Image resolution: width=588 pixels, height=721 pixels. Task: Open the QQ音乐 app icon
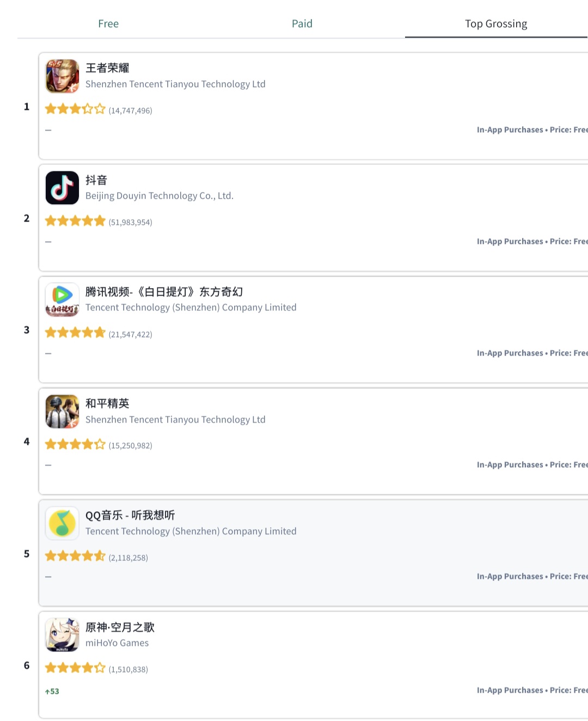pyautogui.click(x=62, y=523)
